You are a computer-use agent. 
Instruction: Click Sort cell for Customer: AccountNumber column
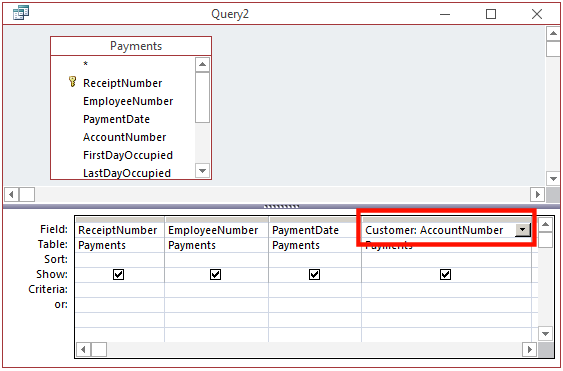[x=447, y=260]
